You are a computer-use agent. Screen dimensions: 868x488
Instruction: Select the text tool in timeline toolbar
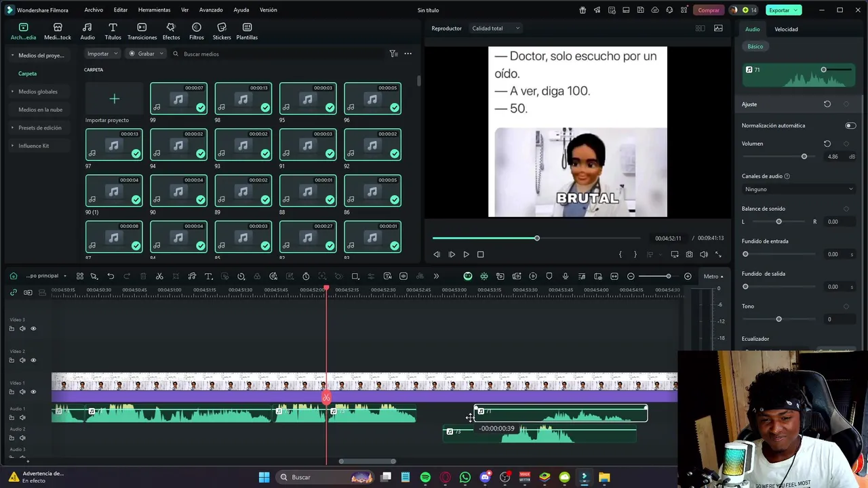208,276
